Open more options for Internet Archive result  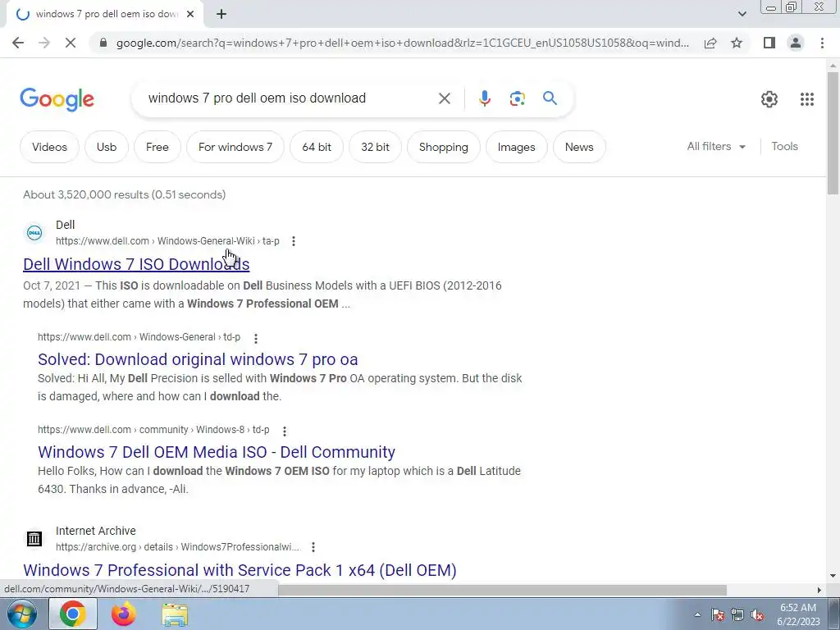coord(313,547)
